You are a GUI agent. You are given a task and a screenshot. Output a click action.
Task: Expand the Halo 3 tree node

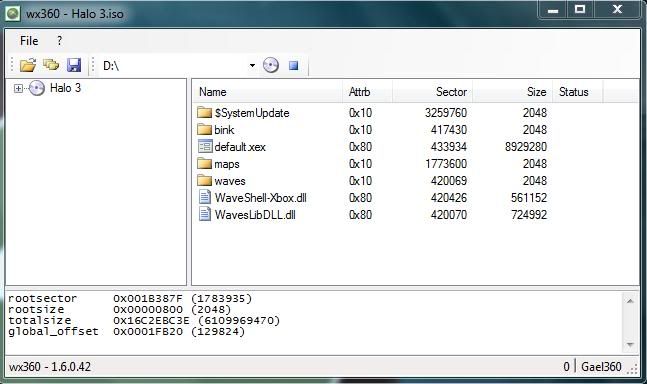click(18, 88)
